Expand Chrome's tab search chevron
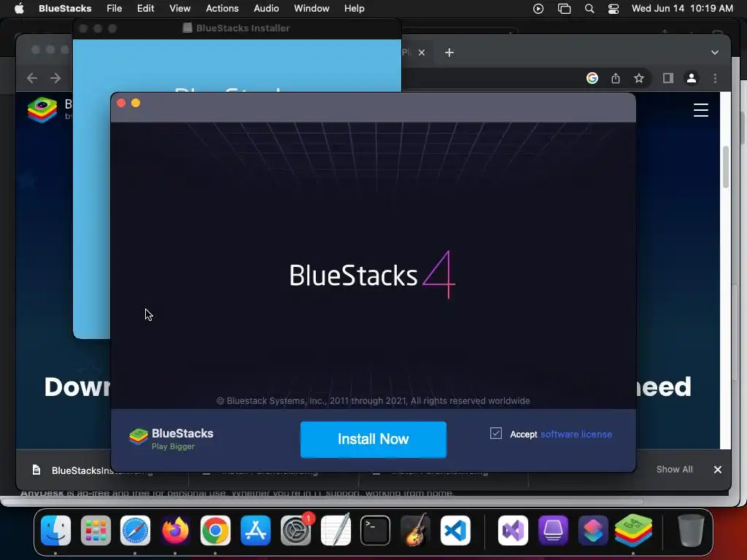 715,52
